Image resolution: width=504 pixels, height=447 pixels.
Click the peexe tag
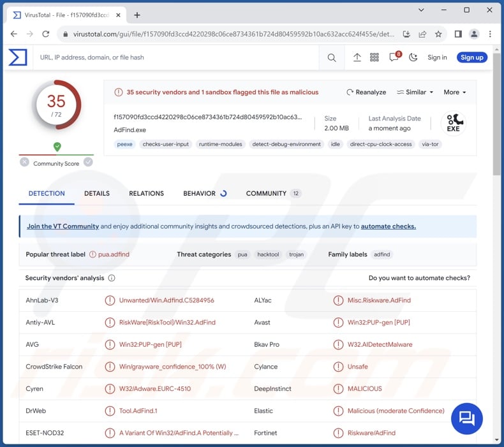tap(124, 144)
